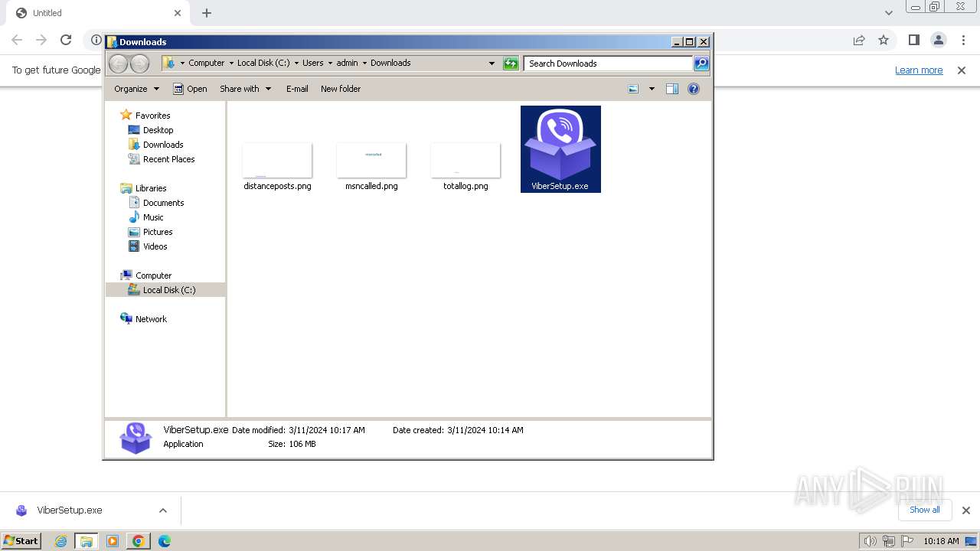Open the Music library
980x551 pixels.
153,217
